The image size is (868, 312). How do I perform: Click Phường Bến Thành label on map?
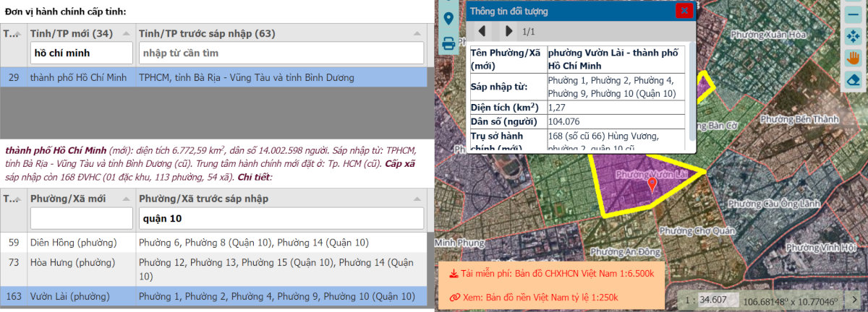(x=799, y=119)
